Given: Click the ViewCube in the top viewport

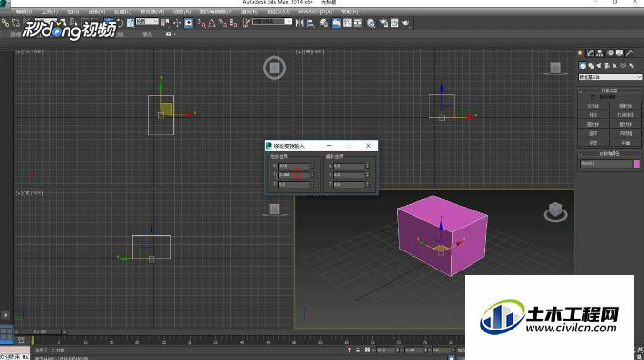Looking at the screenshot, I should pos(274,68).
